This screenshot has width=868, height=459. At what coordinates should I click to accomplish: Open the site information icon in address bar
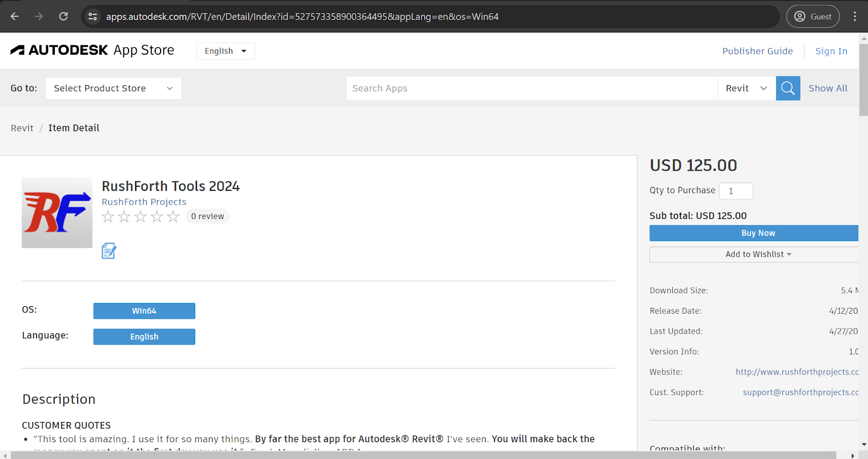point(93,16)
